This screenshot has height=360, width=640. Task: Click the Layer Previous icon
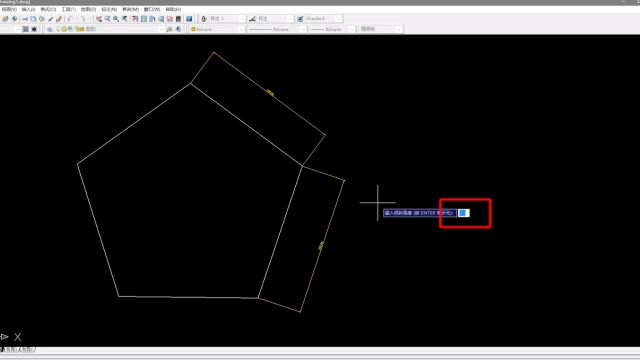pyautogui.click(x=178, y=29)
